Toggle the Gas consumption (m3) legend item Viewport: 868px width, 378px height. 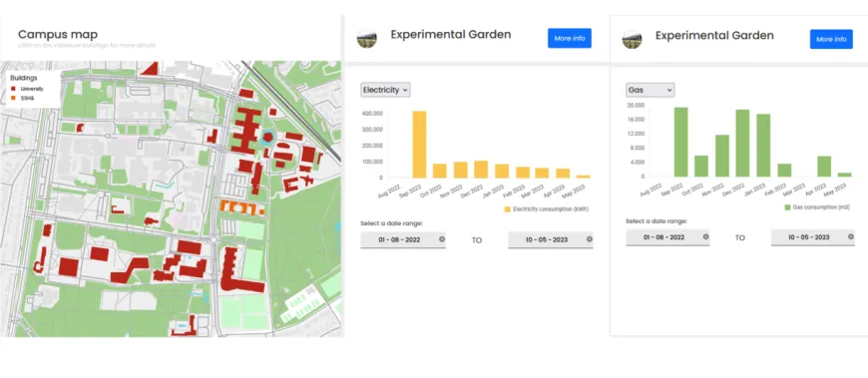coord(817,207)
